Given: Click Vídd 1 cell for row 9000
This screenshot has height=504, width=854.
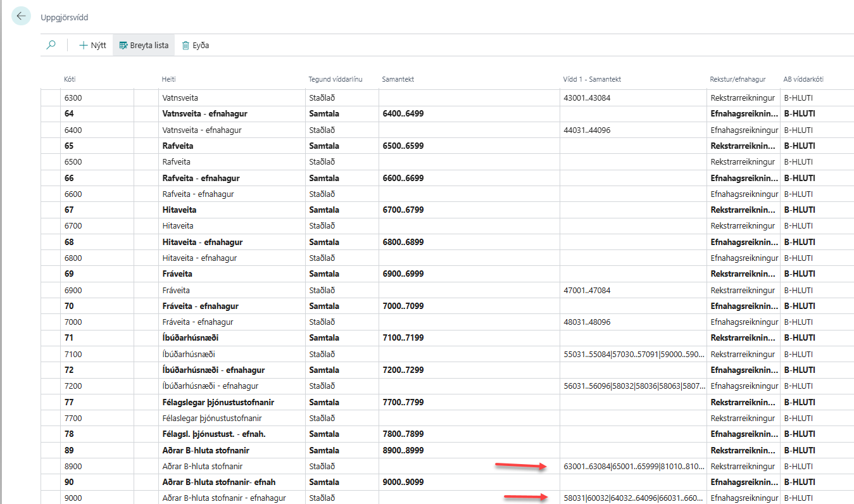Looking at the screenshot, I should coord(633,498).
